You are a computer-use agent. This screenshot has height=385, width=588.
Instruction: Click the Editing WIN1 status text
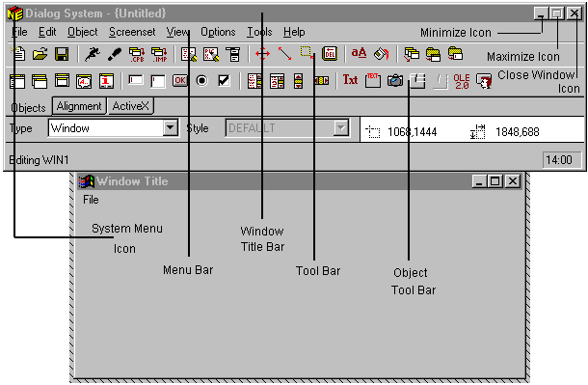pos(39,160)
